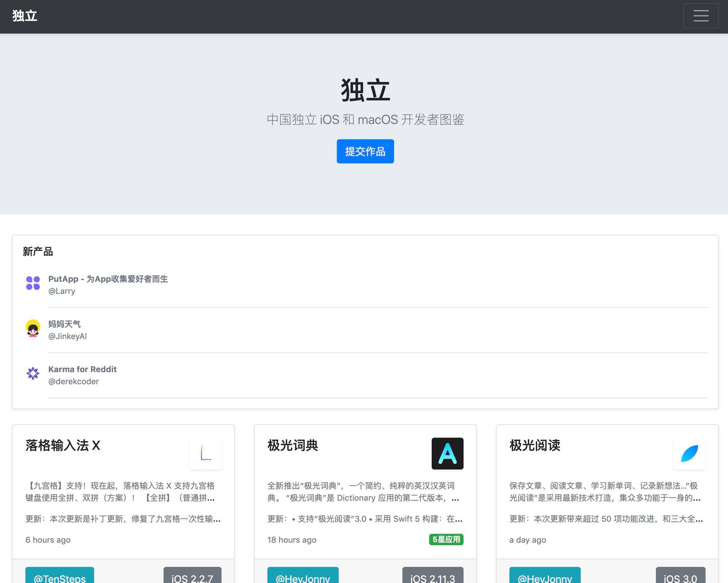Click the 极光阅读 card title
Screen dimensions: 728x583
pyautogui.click(x=534, y=445)
